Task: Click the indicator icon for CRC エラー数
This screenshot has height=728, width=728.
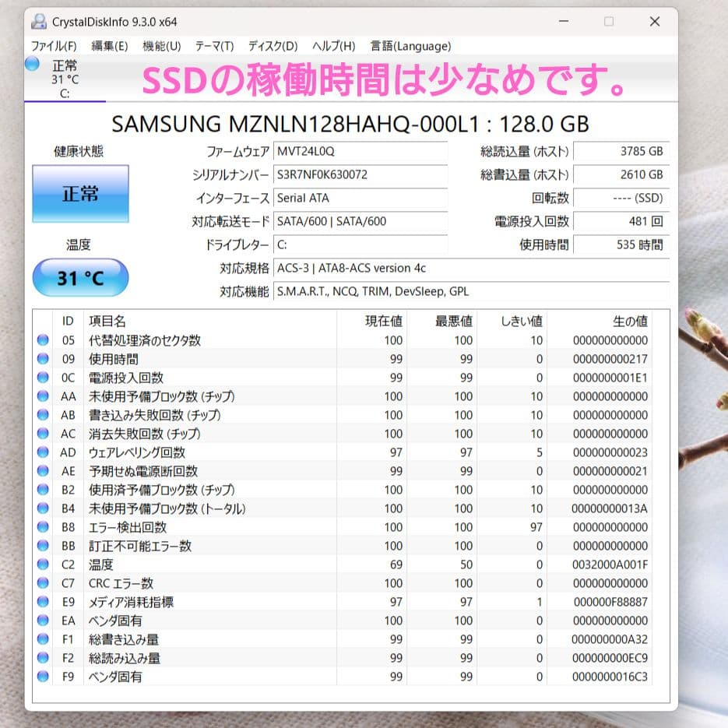Action: point(43,583)
